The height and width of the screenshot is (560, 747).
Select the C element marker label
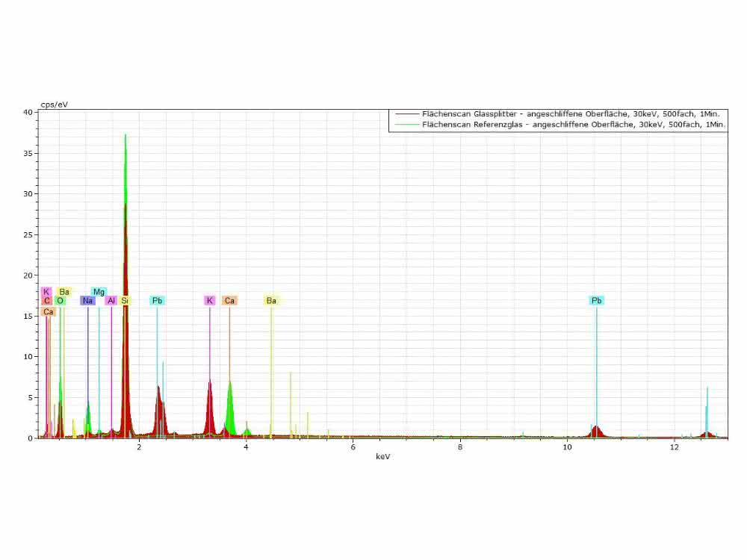click(46, 300)
